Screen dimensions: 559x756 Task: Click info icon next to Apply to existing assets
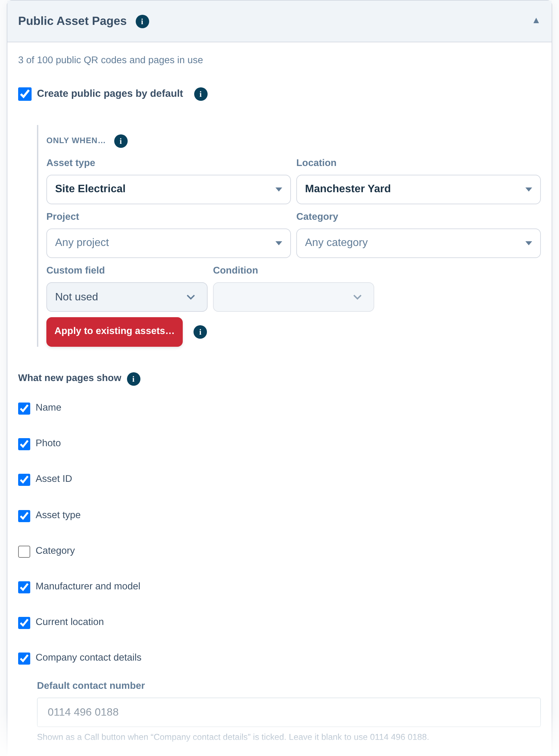pos(200,332)
